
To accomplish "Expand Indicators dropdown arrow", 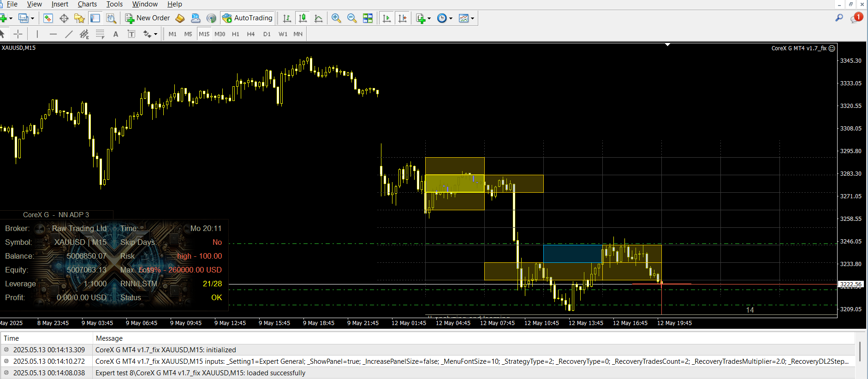I will pyautogui.click(x=429, y=18).
